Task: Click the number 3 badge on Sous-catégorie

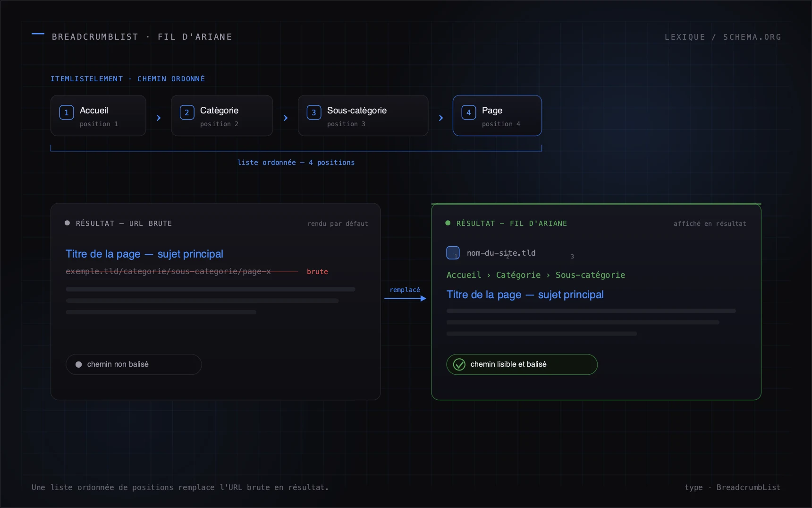Action: [x=314, y=112]
